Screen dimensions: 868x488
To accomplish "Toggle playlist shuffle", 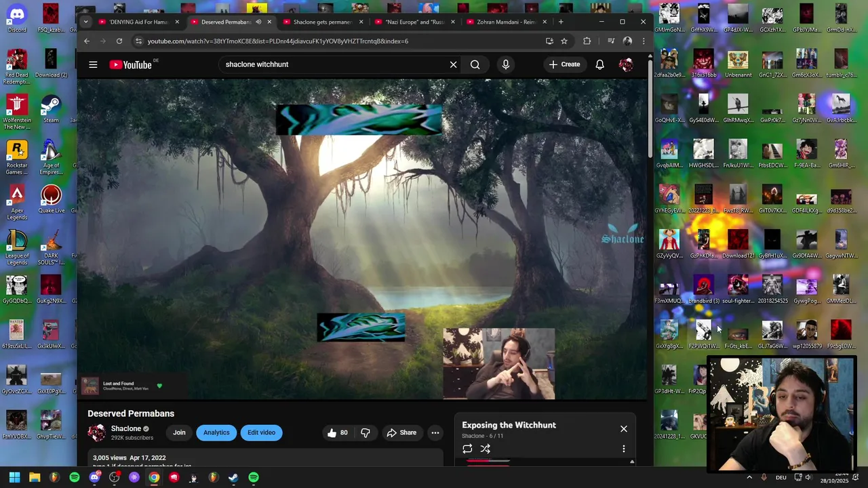I will (486, 449).
